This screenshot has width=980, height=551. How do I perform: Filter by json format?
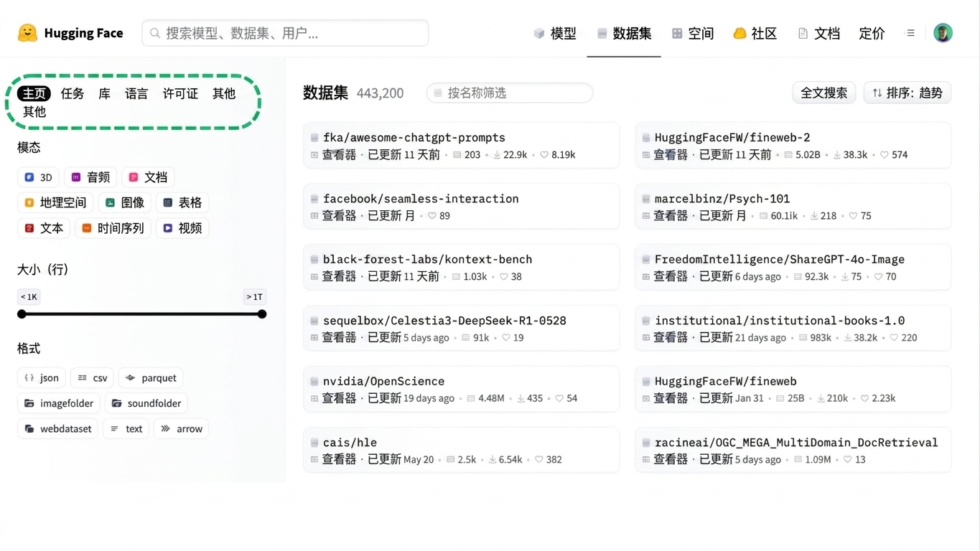(42, 378)
